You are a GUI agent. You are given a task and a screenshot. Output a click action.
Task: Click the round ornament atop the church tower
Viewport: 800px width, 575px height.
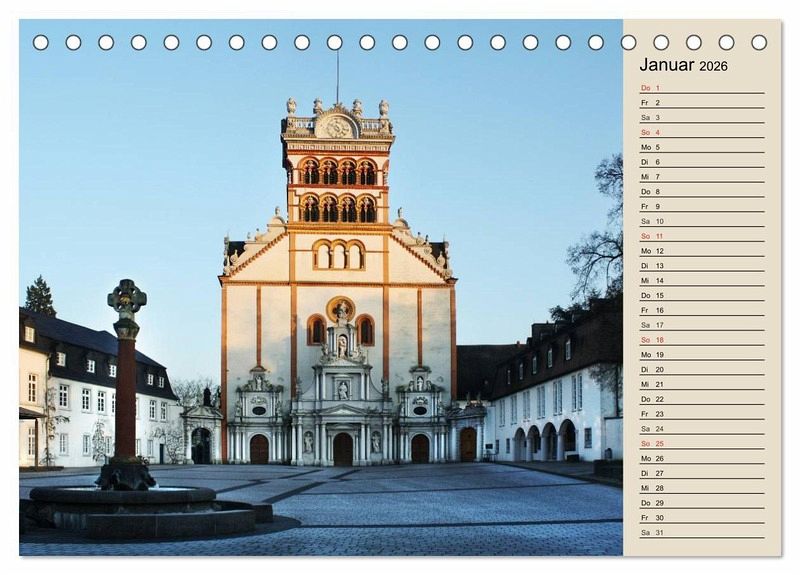337,127
